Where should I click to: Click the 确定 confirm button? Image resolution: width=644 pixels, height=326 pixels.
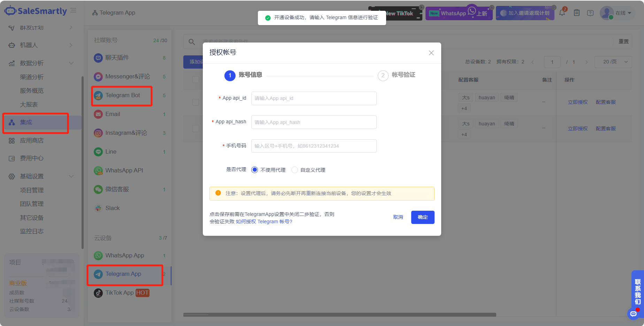pyautogui.click(x=422, y=217)
